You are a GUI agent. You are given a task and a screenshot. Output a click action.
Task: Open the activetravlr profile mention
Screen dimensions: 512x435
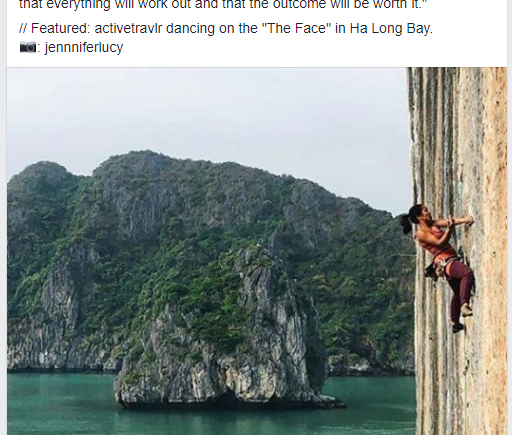coord(128,28)
